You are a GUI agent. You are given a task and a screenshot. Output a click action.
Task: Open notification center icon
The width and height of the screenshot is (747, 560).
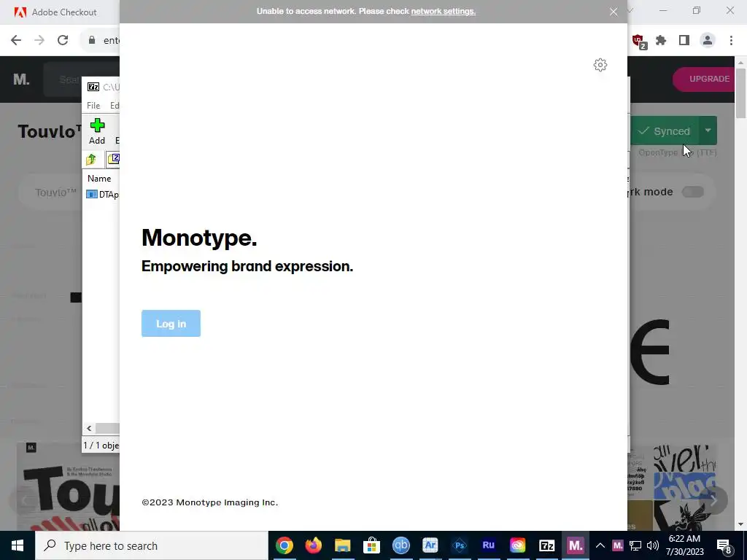tap(724, 546)
